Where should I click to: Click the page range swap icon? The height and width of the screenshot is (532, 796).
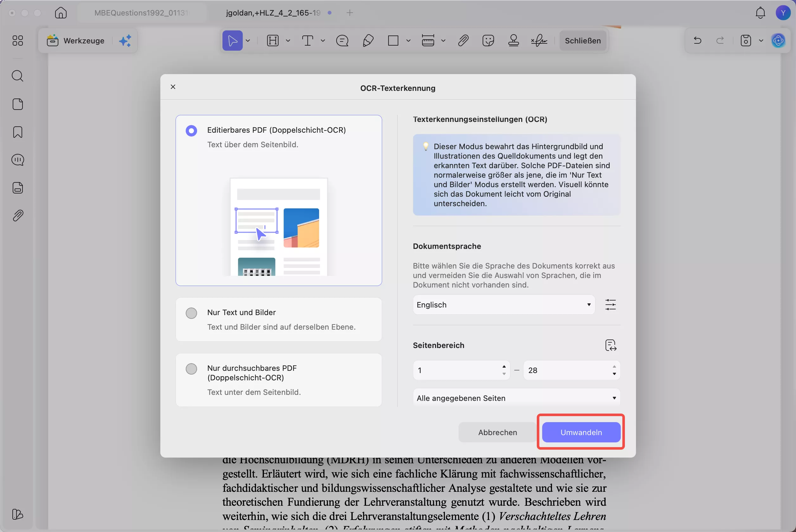pyautogui.click(x=610, y=345)
